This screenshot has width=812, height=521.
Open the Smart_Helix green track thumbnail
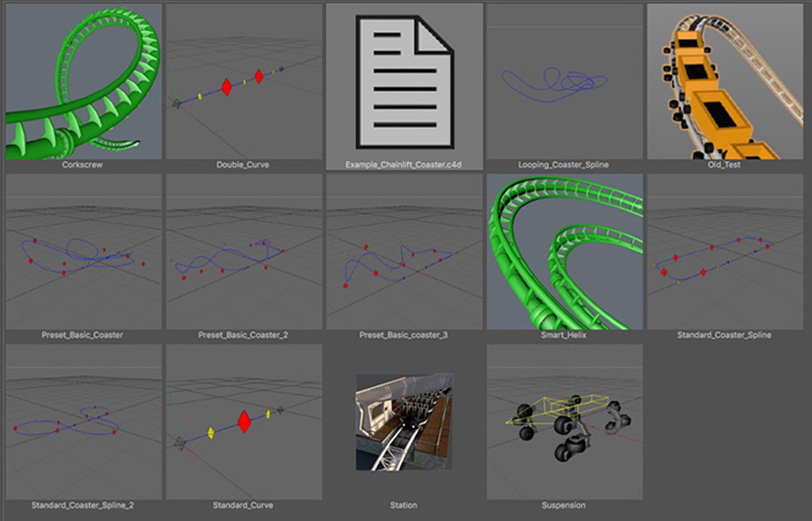tap(564, 251)
